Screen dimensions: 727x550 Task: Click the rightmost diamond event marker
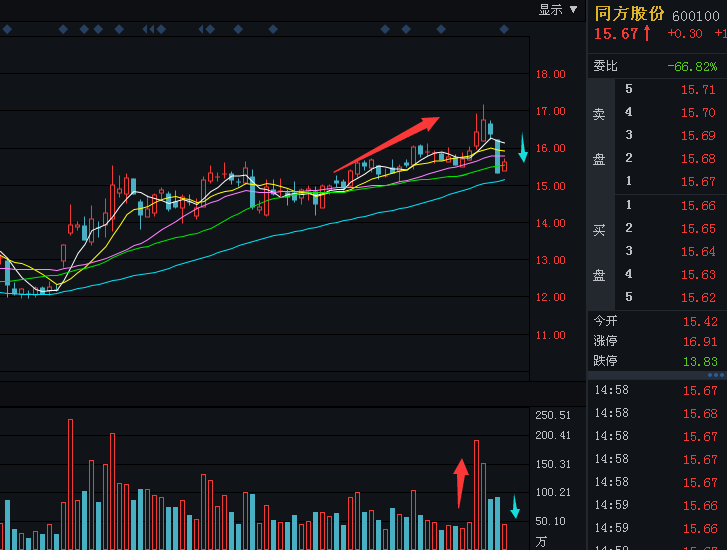[504, 29]
